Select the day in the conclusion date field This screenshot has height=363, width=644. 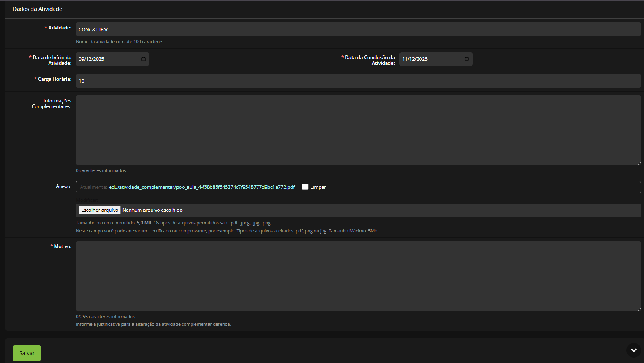[405, 59]
